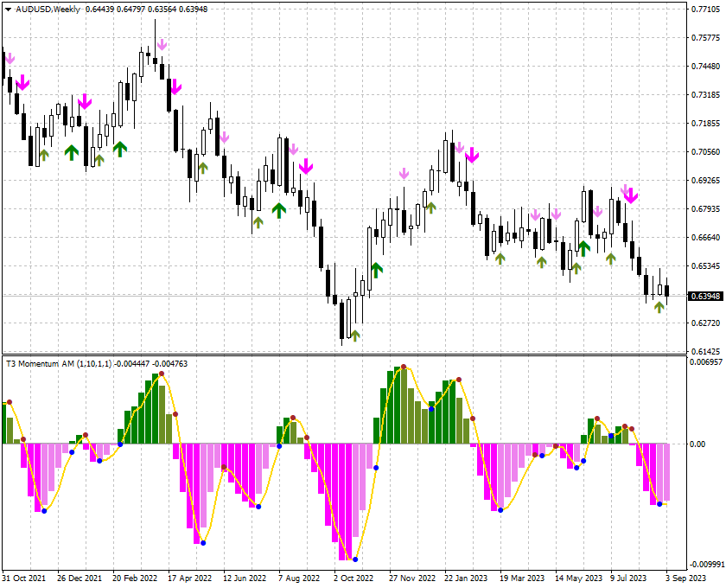The height and width of the screenshot is (588, 726).
Task: Click the blue dot at the indicator's lowest trough
Action: coord(355,559)
